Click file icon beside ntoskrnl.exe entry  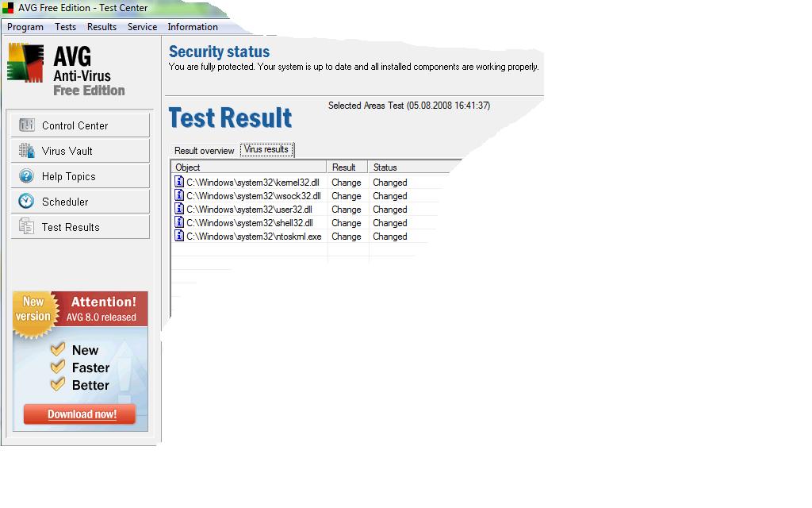[x=179, y=237]
